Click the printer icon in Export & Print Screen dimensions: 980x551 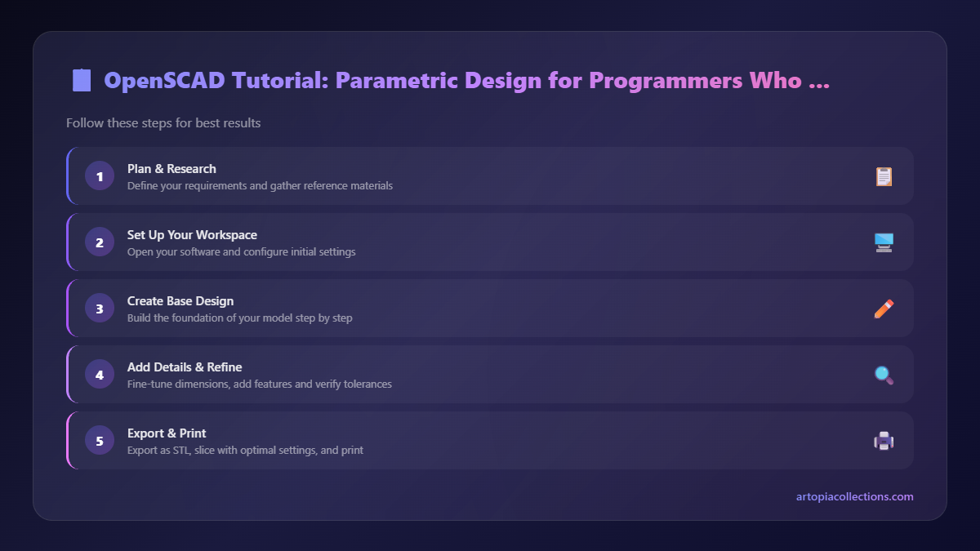pos(884,441)
